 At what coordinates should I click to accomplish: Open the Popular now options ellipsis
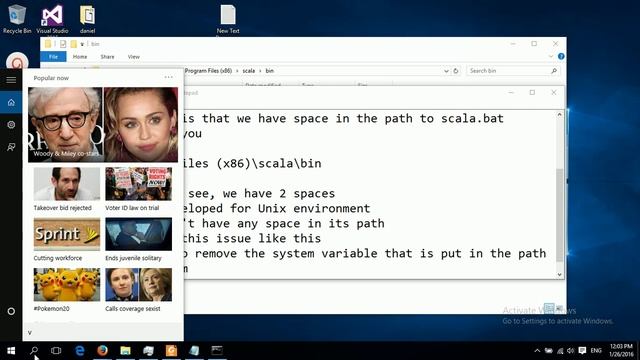tap(169, 77)
